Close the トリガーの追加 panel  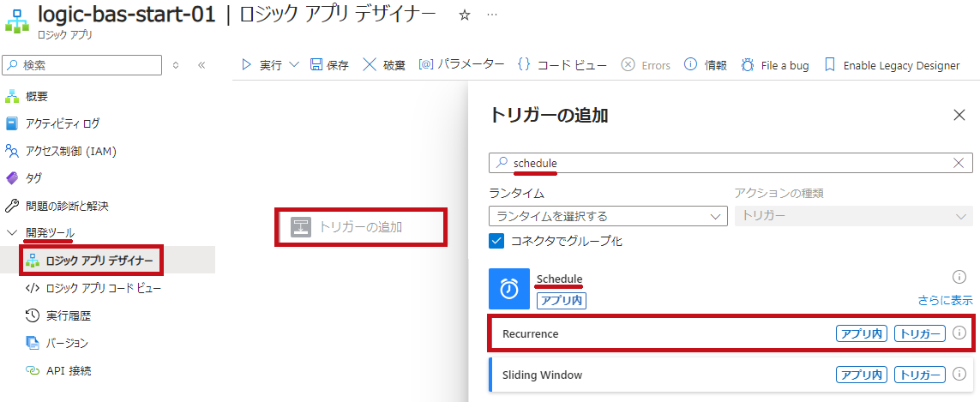pos(959,114)
